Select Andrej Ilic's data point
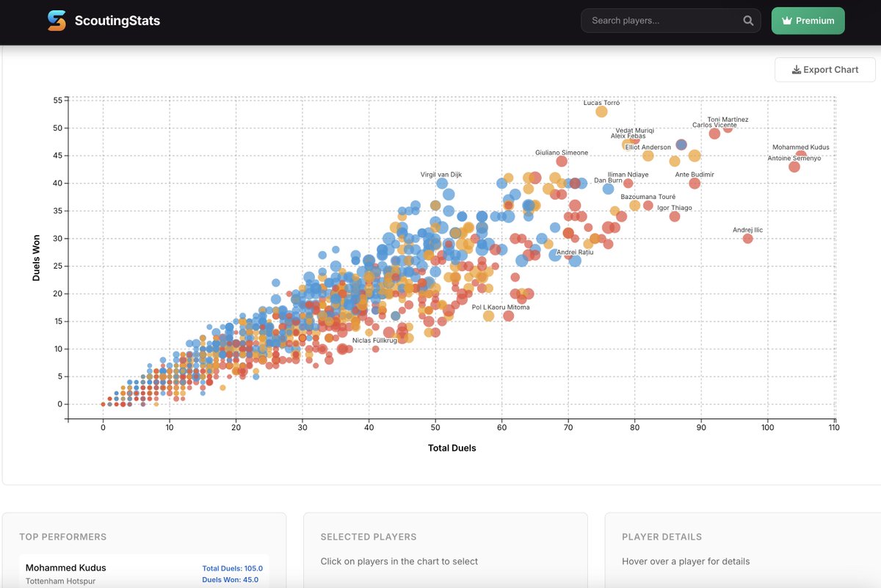This screenshot has height=588, width=881. point(747,239)
